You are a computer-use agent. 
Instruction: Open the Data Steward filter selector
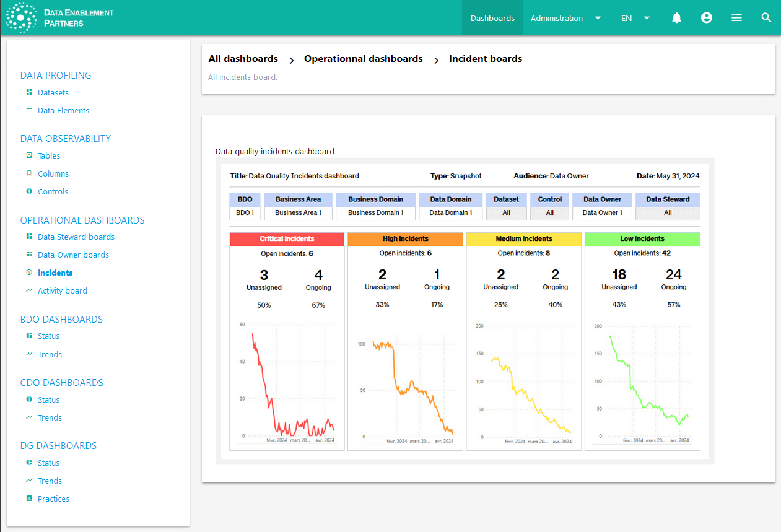(667, 212)
